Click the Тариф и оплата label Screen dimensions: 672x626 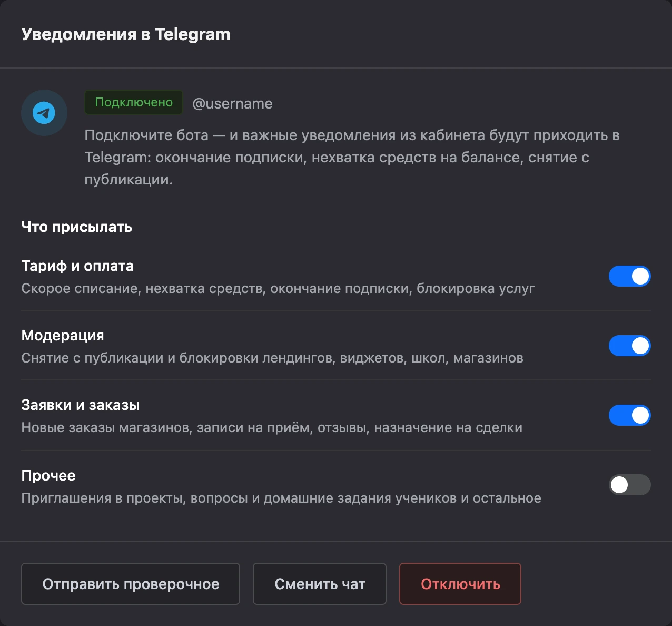(77, 266)
